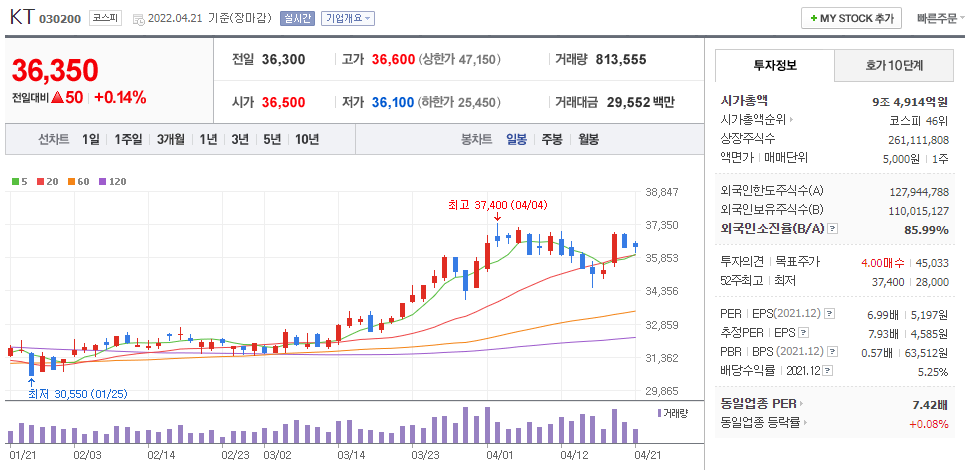Image resolution: width=971 pixels, height=470 pixels.
Task: Select the 10년 line chart period
Action: coord(307,139)
